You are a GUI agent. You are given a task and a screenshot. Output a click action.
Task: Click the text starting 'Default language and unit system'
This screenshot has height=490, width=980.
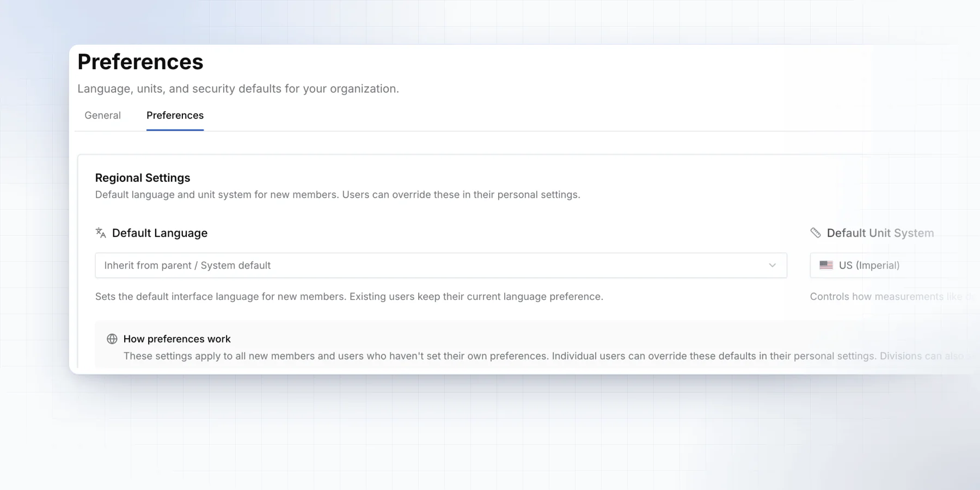click(x=338, y=195)
